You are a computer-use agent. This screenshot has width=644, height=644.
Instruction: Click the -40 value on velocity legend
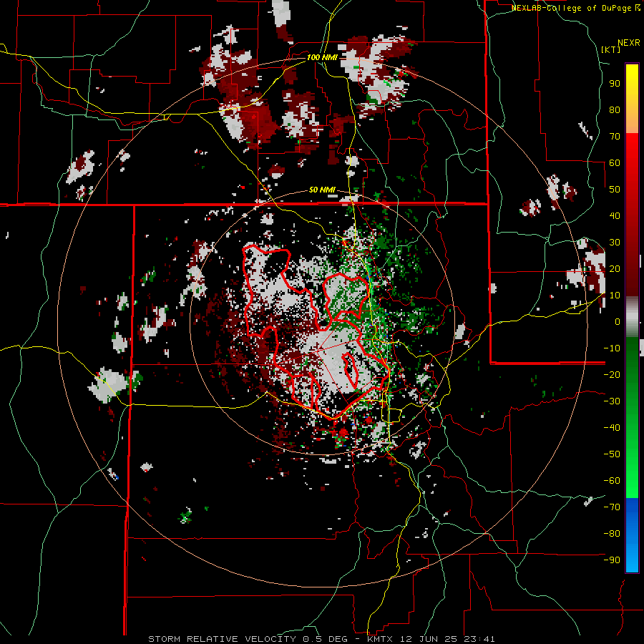coord(612,428)
